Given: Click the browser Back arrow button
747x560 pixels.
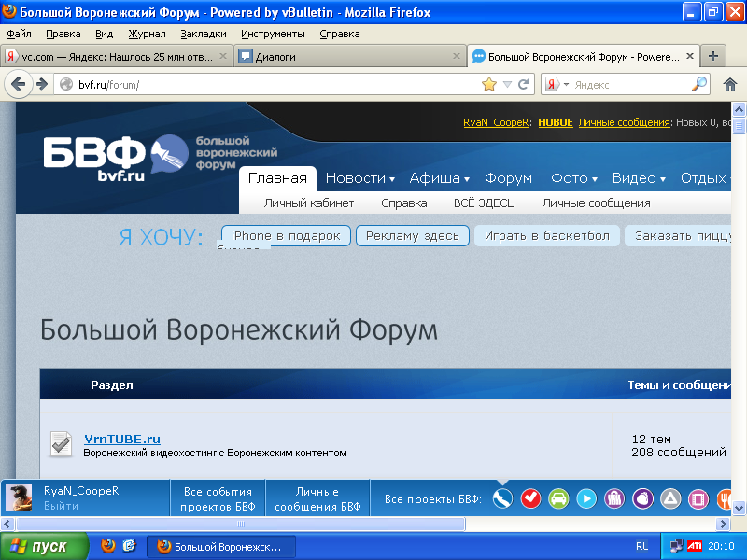Looking at the screenshot, I should coord(18,85).
